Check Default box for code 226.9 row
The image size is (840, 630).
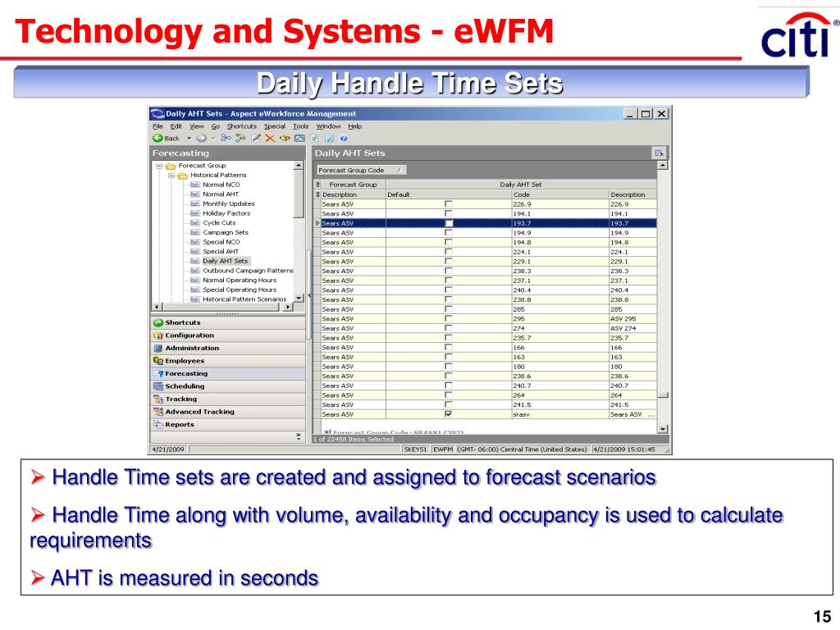pos(449,204)
